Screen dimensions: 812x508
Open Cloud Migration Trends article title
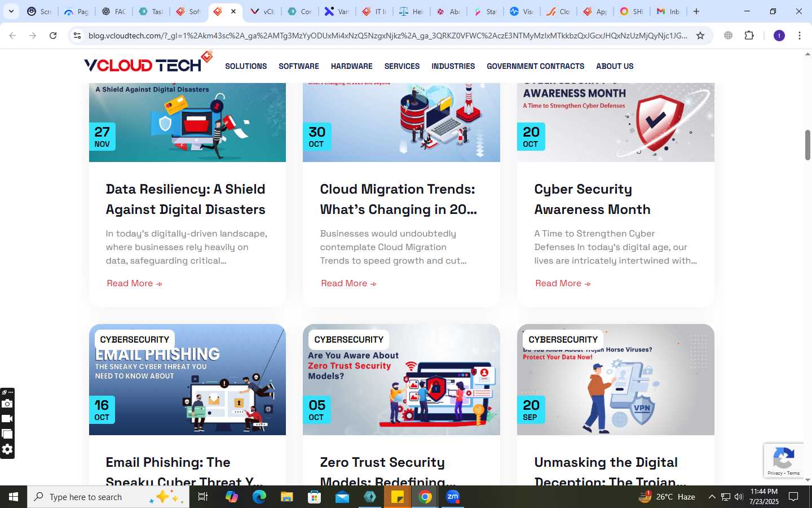(x=399, y=199)
